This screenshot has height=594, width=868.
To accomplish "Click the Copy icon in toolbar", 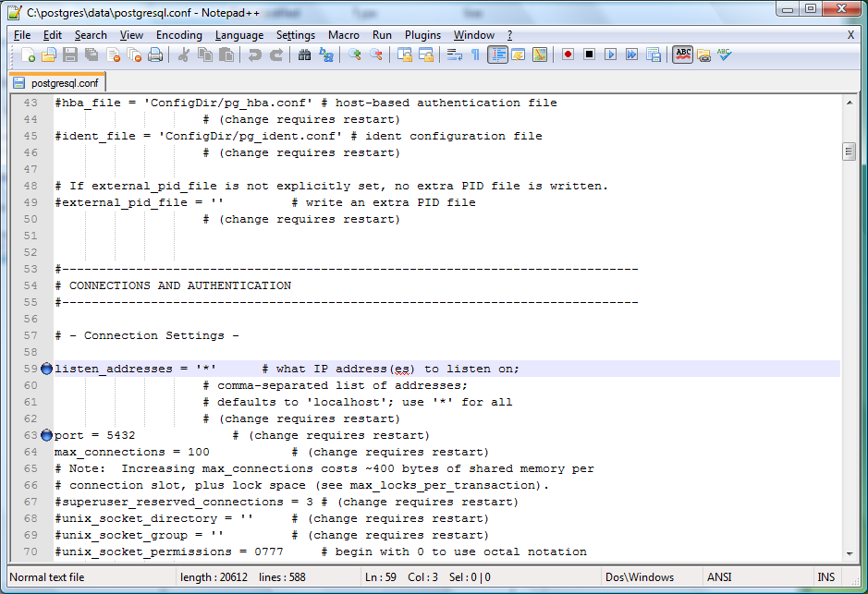I will click(205, 55).
